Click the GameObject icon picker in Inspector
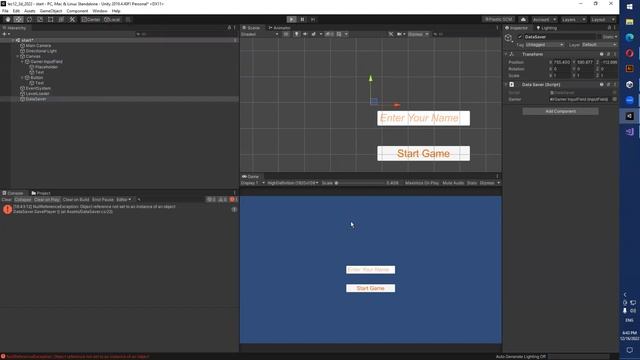 pos(509,38)
